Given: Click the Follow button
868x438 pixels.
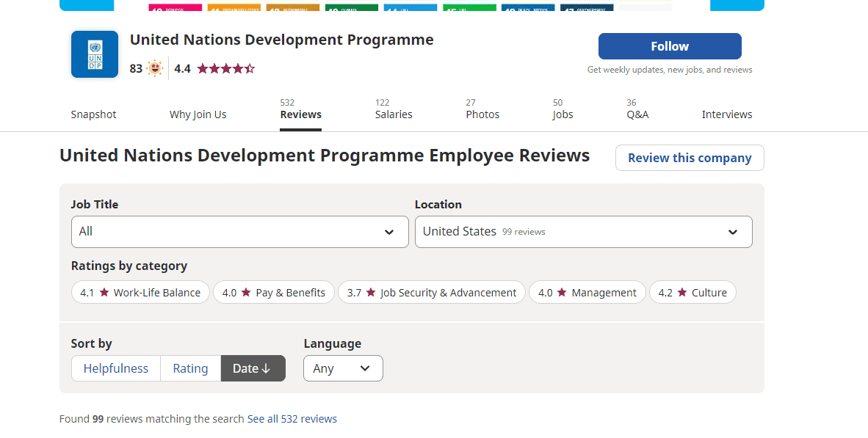Looking at the screenshot, I should pos(669,46).
